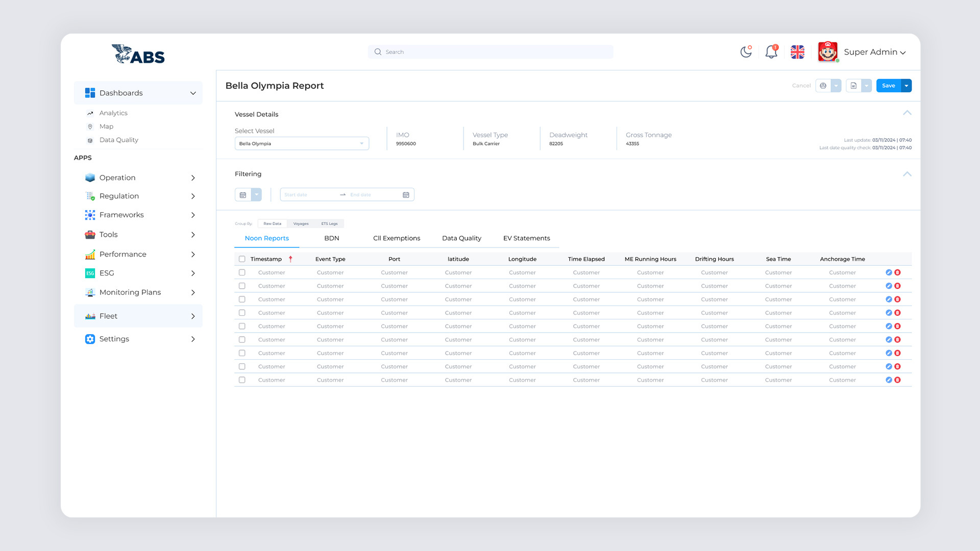
Task: Click the calendar icon in Filtering section
Action: tap(244, 194)
